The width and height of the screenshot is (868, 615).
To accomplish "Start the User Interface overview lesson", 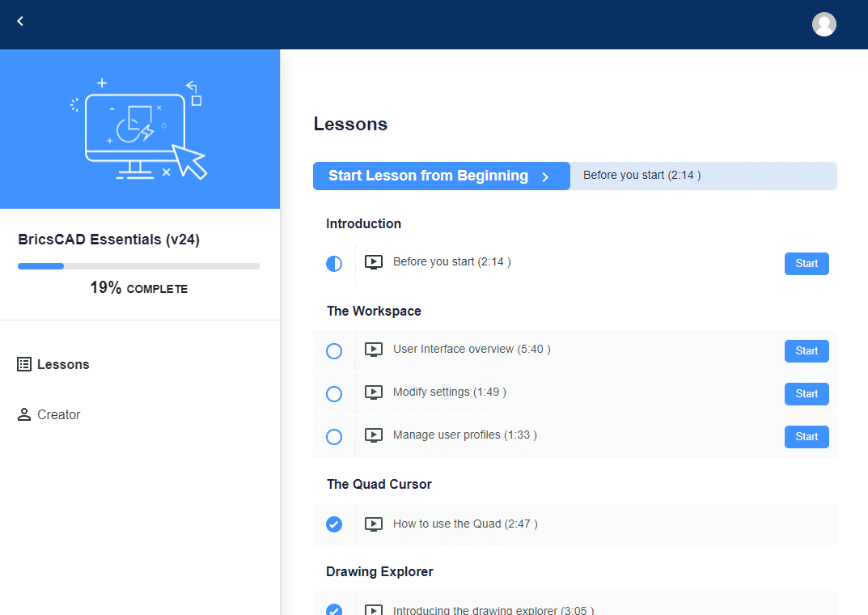I will 807,351.
